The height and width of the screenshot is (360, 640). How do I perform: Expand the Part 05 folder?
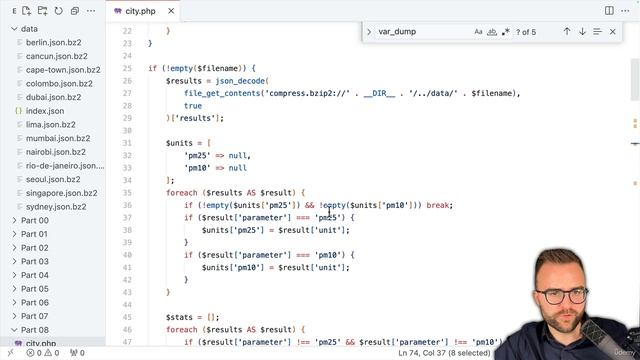tap(14, 289)
